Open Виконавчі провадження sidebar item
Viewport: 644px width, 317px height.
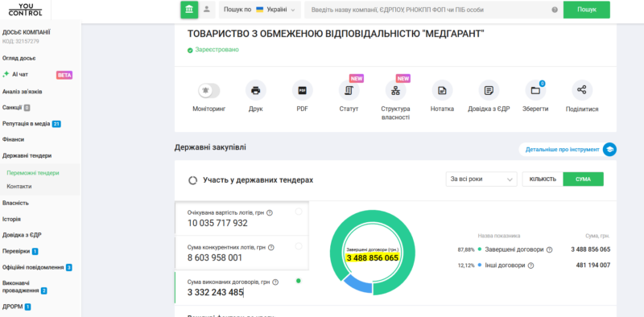click(x=25, y=287)
